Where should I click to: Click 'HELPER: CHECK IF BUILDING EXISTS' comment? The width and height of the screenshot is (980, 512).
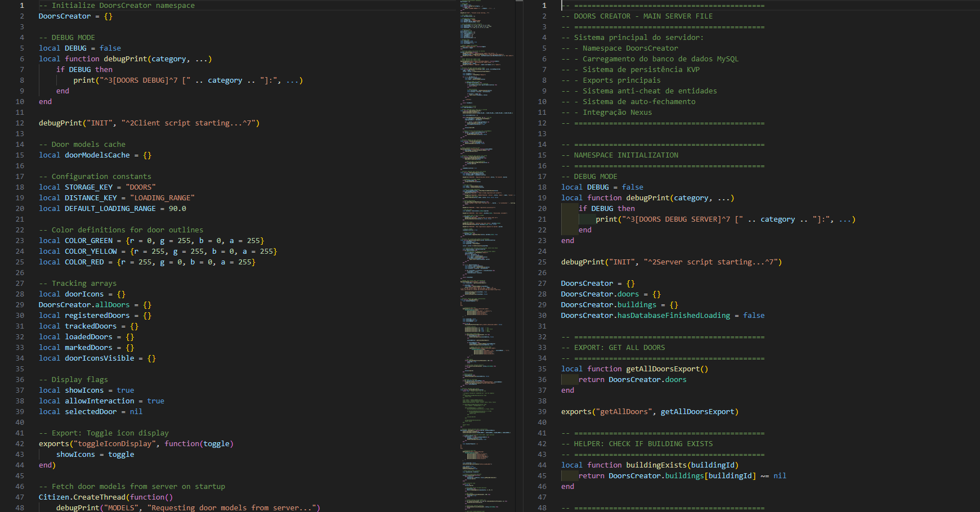(x=637, y=443)
